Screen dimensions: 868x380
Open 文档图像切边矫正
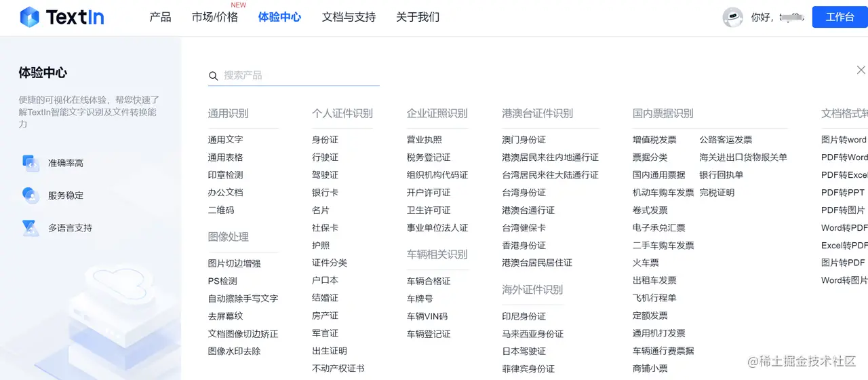click(x=243, y=334)
